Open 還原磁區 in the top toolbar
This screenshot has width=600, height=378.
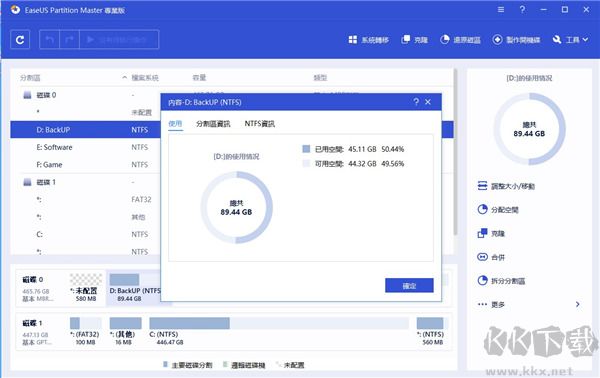click(460, 40)
